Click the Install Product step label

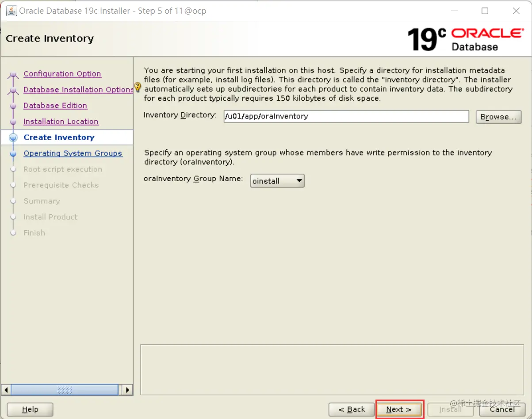(50, 217)
